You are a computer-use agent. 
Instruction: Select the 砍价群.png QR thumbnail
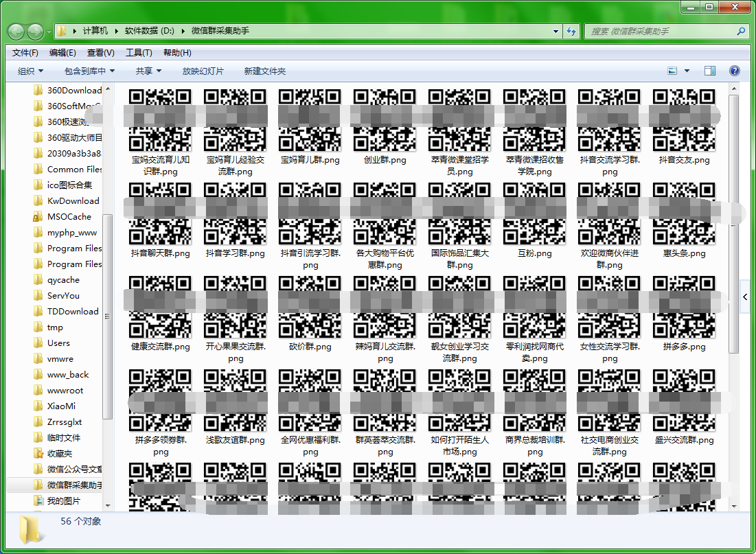[x=310, y=307]
